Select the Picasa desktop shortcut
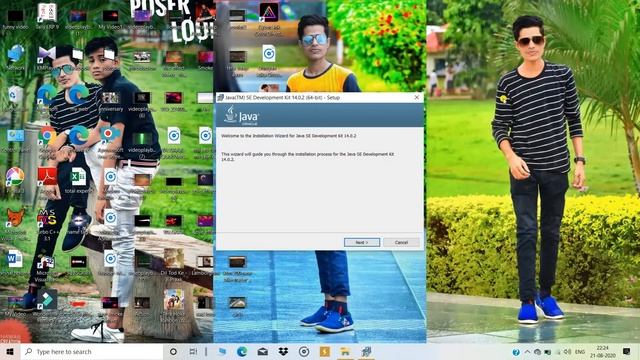The width and height of the screenshot is (640, 360). pos(15,180)
